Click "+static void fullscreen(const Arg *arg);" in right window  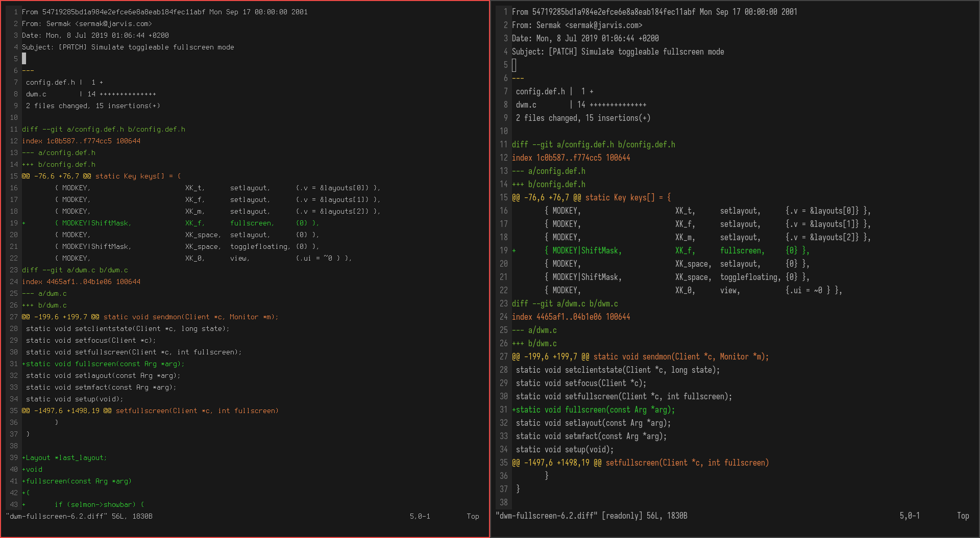(x=594, y=409)
